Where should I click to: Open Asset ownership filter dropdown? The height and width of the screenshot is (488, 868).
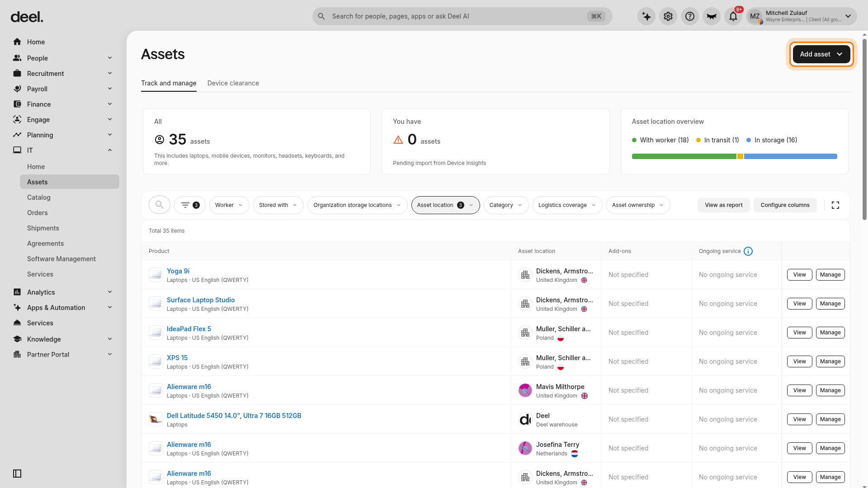(x=638, y=205)
